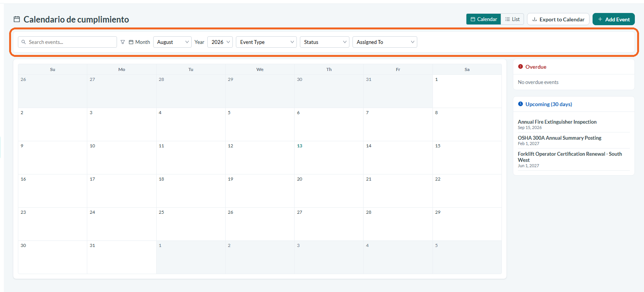Switch to the List view tab

click(513, 19)
